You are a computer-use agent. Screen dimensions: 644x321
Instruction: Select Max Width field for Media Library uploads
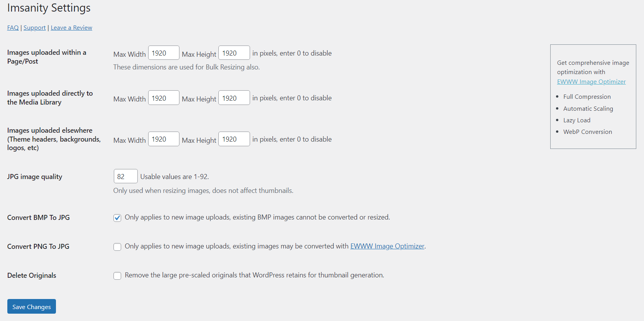(x=164, y=98)
